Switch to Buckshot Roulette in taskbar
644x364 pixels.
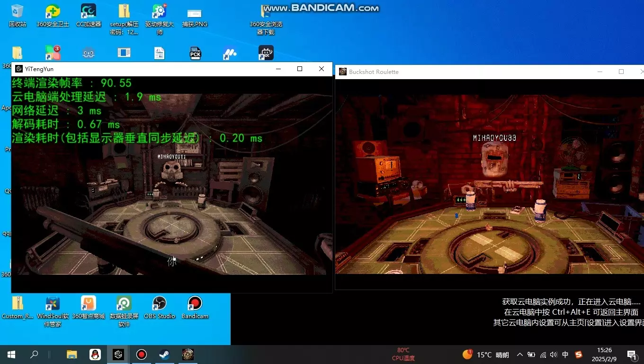[188, 355]
